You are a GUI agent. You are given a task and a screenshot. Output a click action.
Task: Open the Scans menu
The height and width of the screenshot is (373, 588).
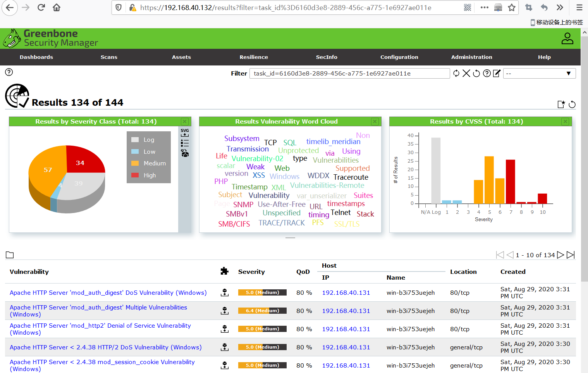pos(109,57)
